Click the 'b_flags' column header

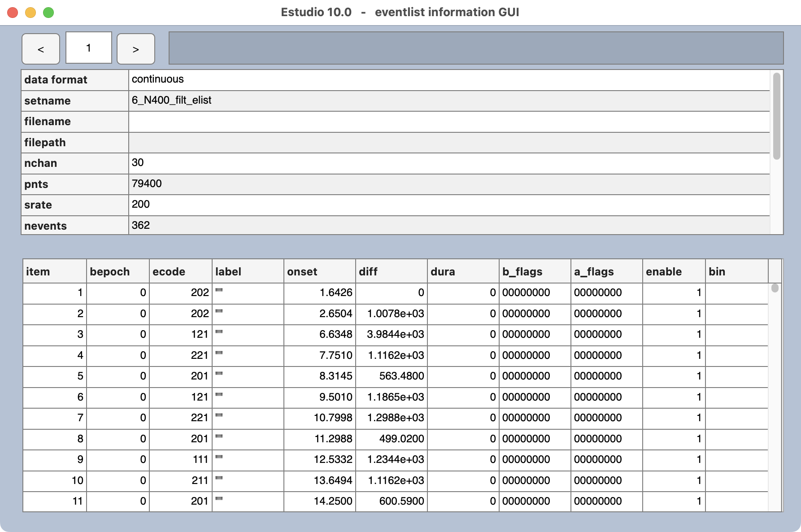pos(535,271)
